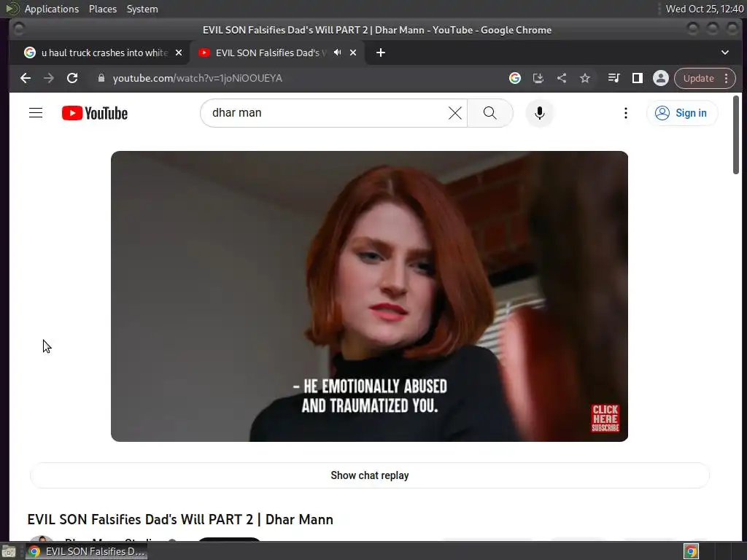Click the page vertical scrollbar
This screenshot has width=747, height=560.
[x=735, y=135]
